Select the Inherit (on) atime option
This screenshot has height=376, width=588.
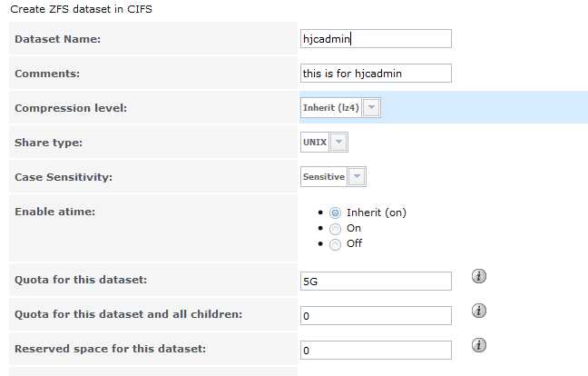[335, 213]
